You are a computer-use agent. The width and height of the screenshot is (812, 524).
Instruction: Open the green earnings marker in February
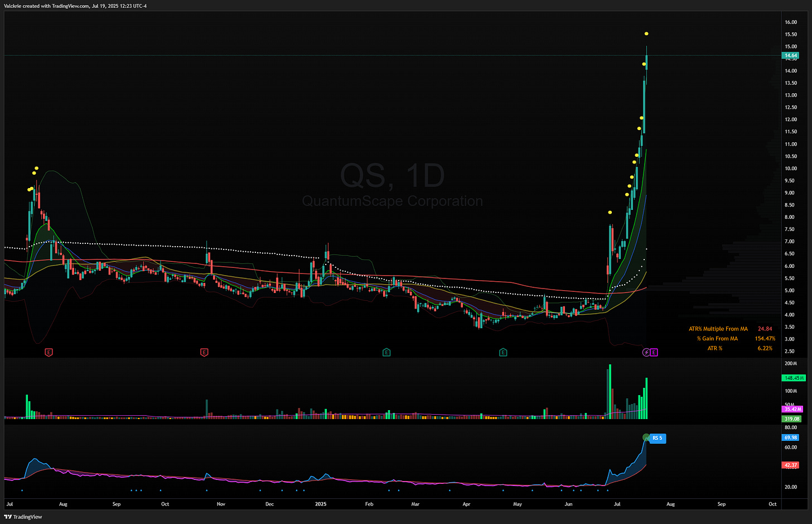(x=386, y=352)
